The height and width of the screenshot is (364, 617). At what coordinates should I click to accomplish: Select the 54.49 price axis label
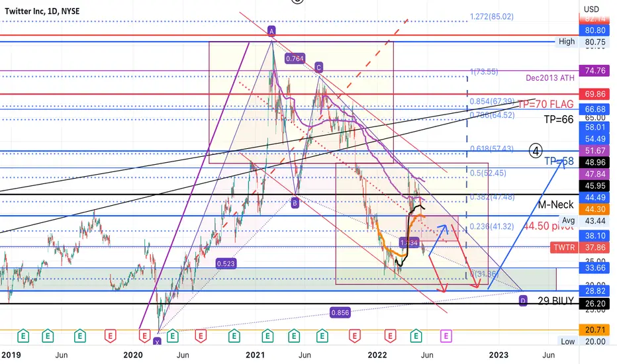point(594,138)
